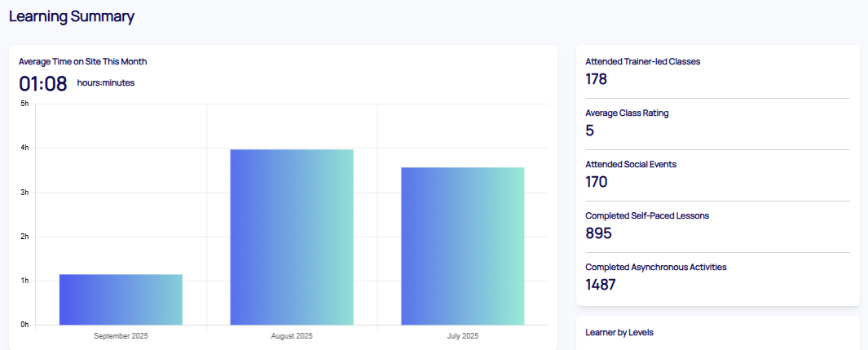Click the Learning Summary page heading

tap(72, 16)
